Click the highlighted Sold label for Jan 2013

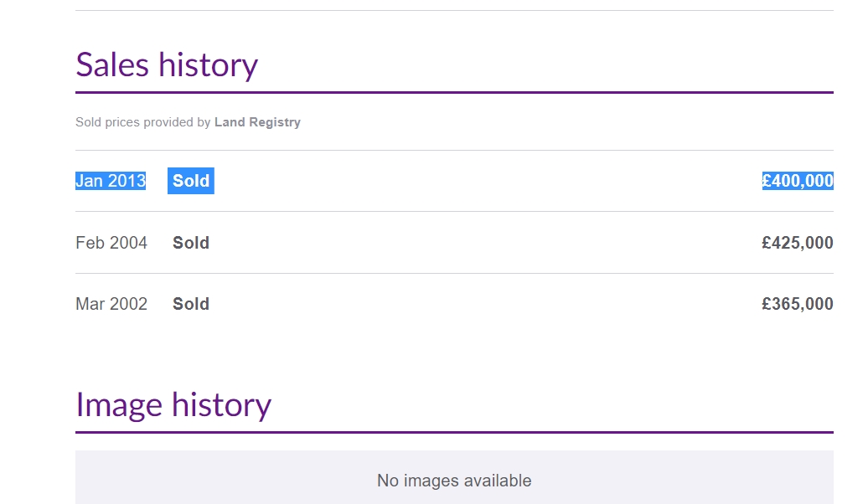[x=191, y=181]
